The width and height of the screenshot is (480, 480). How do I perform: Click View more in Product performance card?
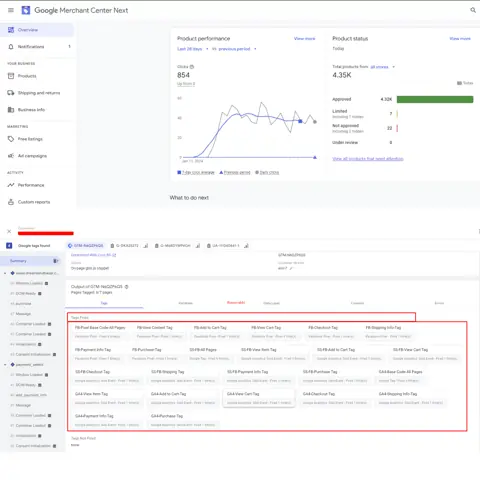[304, 39]
